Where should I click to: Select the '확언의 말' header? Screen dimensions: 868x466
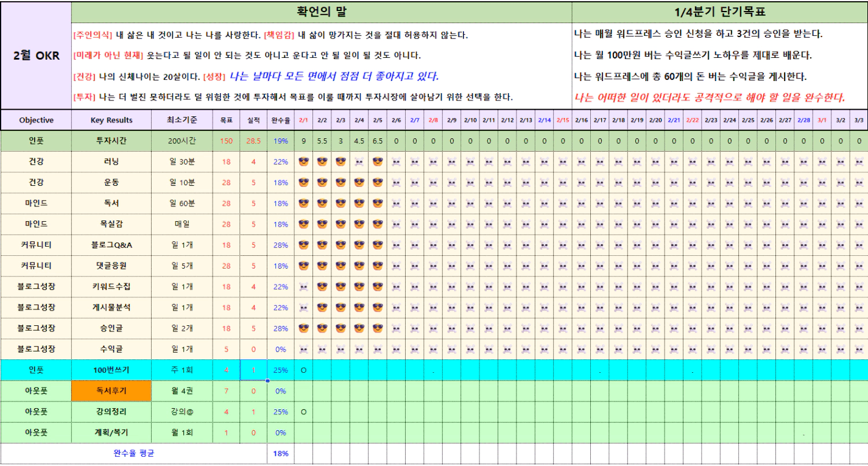(322, 12)
